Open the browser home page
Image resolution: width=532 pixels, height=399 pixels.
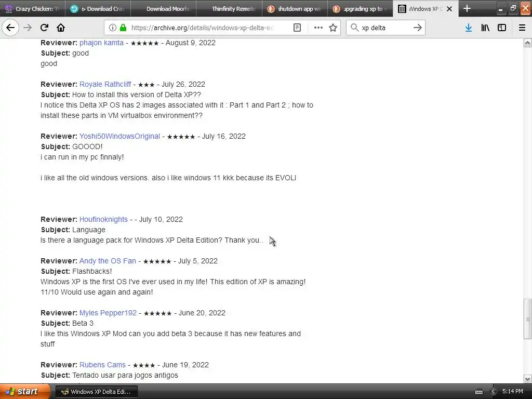[x=61, y=28]
